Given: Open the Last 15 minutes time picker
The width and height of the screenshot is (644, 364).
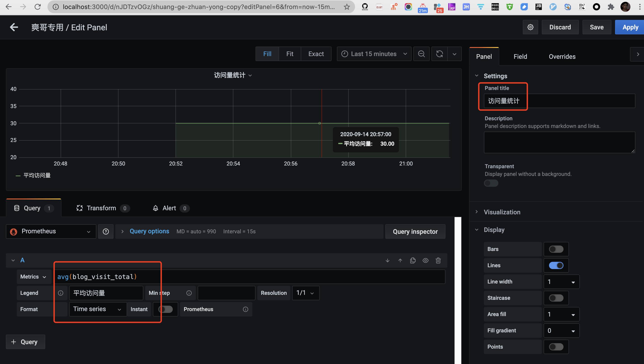Looking at the screenshot, I should (374, 54).
